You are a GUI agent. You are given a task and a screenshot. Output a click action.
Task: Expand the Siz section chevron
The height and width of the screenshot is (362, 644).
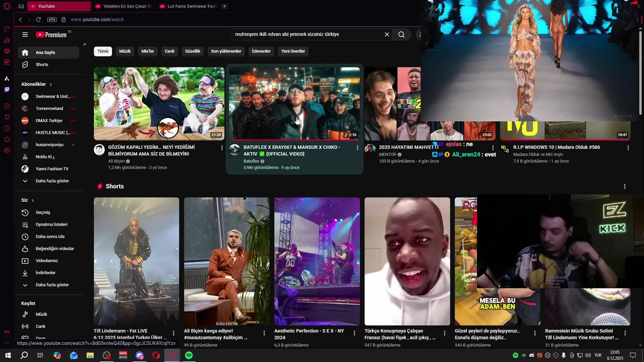(x=33, y=200)
